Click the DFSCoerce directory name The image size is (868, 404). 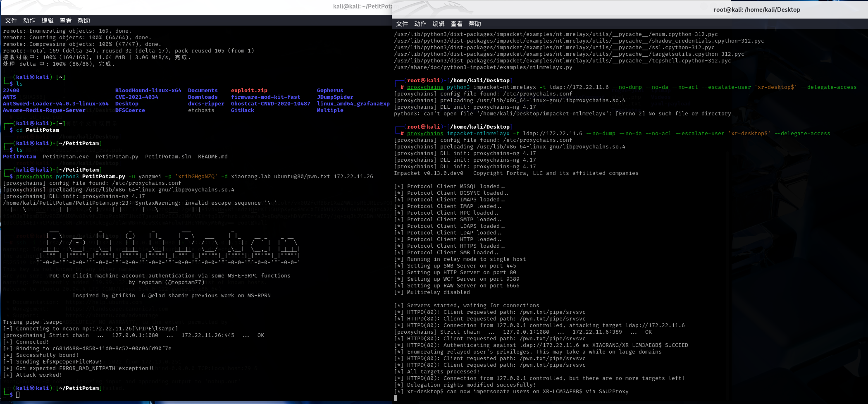point(130,110)
